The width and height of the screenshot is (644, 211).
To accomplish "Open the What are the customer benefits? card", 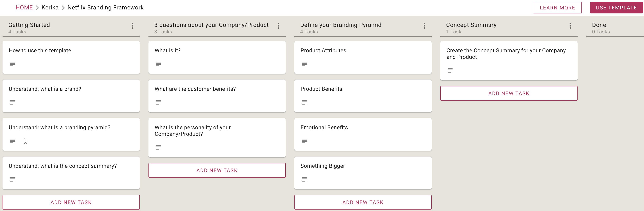I will 217,96.
